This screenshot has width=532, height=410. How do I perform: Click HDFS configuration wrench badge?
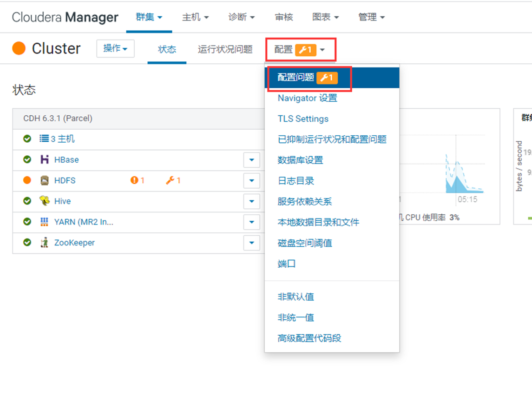(173, 180)
